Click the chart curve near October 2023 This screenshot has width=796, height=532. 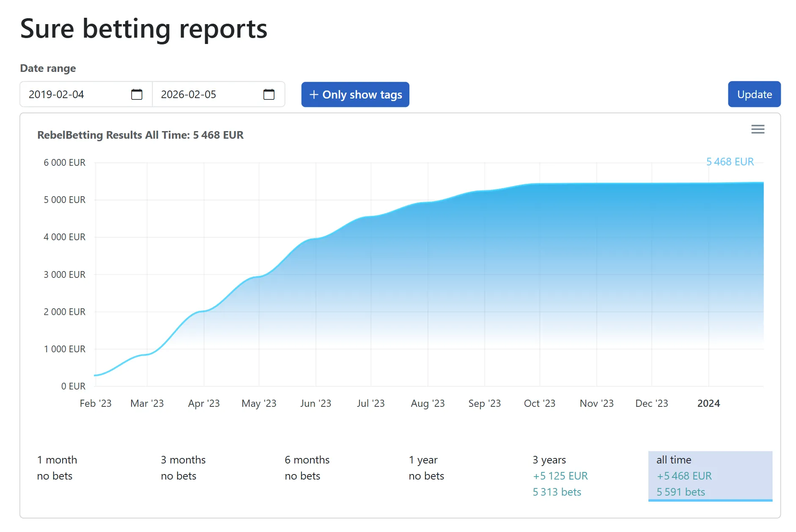click(539, 184)
